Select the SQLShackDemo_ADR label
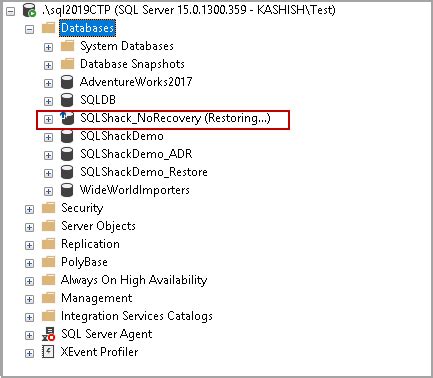Image resolution: width=433 pixels, height=378 pixels. (136, 154)
